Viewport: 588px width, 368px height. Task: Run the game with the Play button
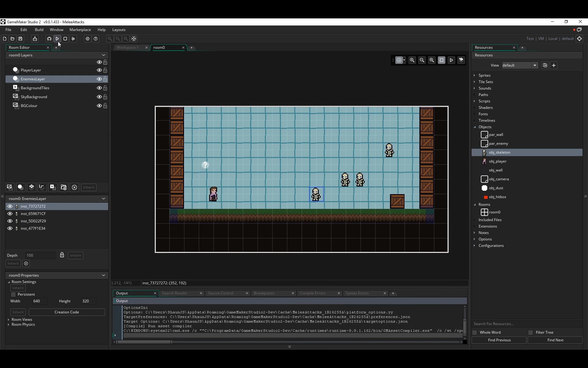coord(57,39)
